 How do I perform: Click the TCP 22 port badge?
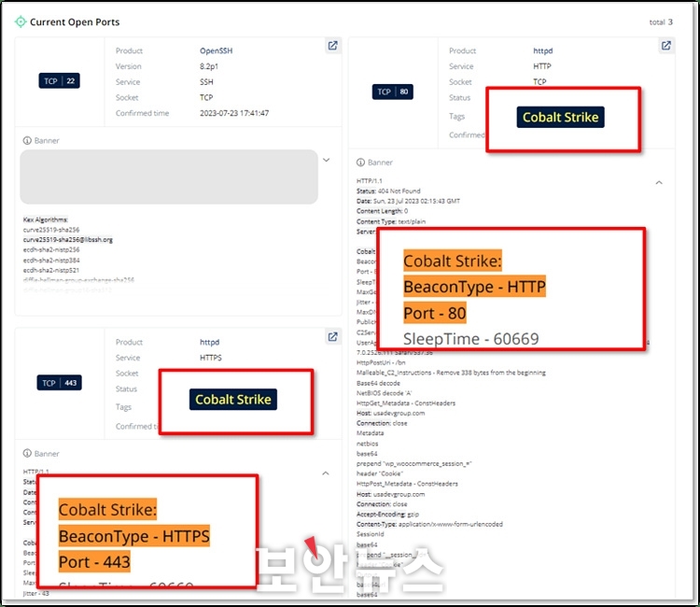(60, 81)
